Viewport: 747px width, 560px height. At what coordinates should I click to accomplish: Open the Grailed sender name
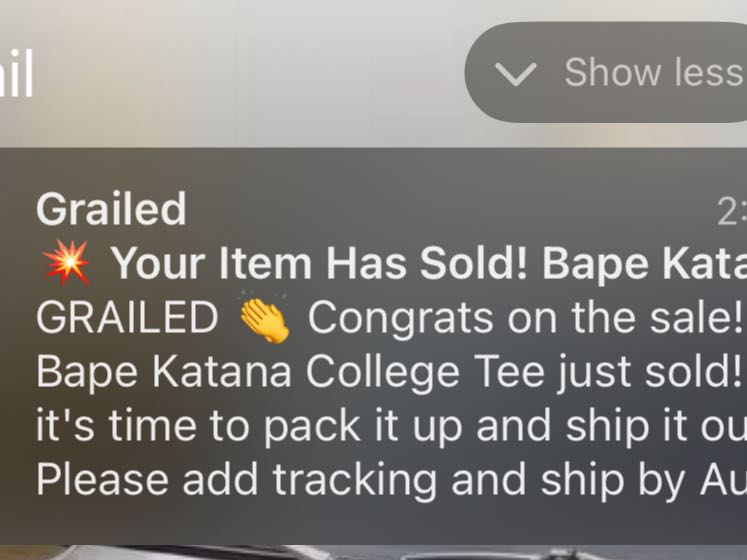[x=111, y=210]
